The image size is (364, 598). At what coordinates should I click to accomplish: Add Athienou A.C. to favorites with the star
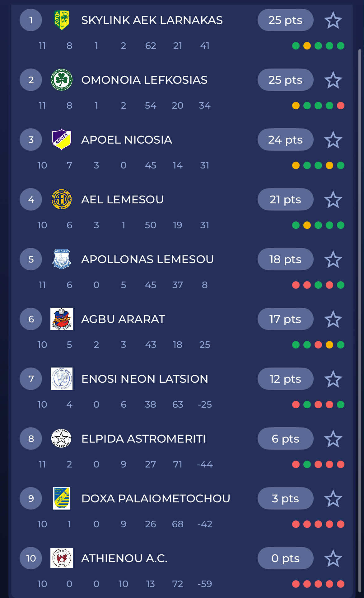pos(333,558)
